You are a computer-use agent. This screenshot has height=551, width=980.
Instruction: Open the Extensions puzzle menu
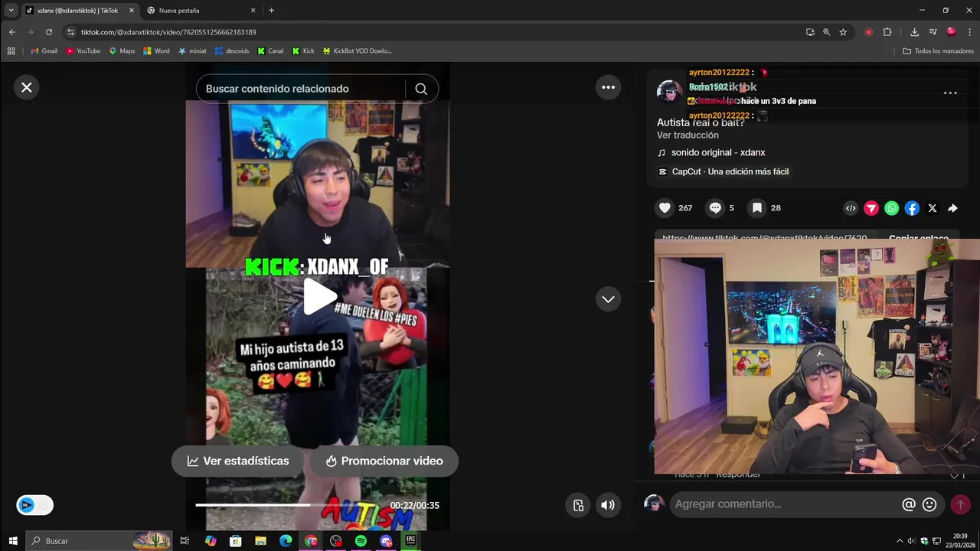coord(887,32)
